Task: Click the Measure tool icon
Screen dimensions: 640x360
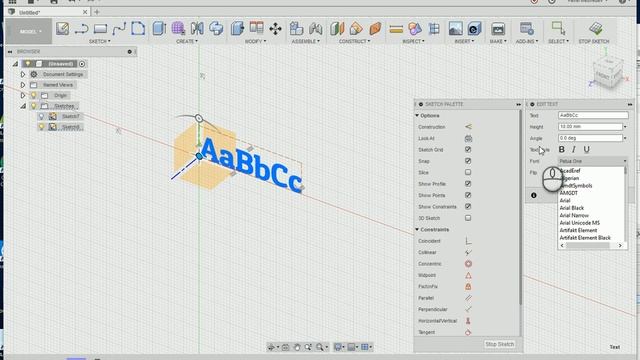Action: tap(396, 29)
